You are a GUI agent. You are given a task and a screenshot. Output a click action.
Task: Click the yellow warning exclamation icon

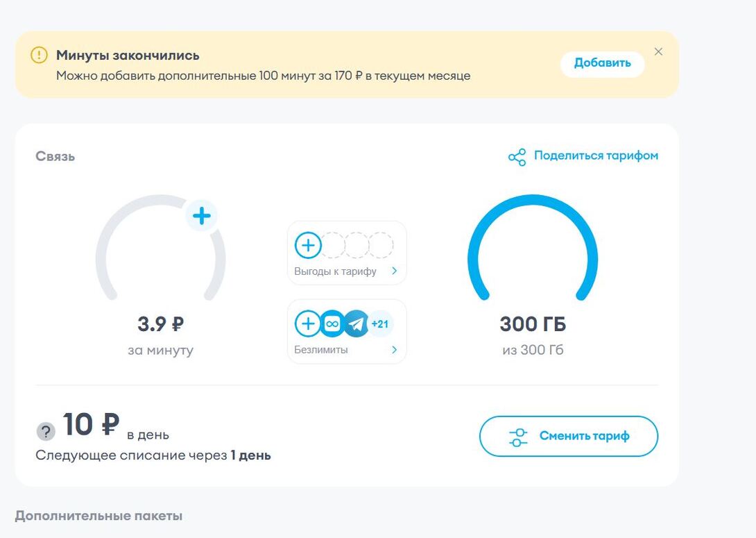click(x=39, y=56)
